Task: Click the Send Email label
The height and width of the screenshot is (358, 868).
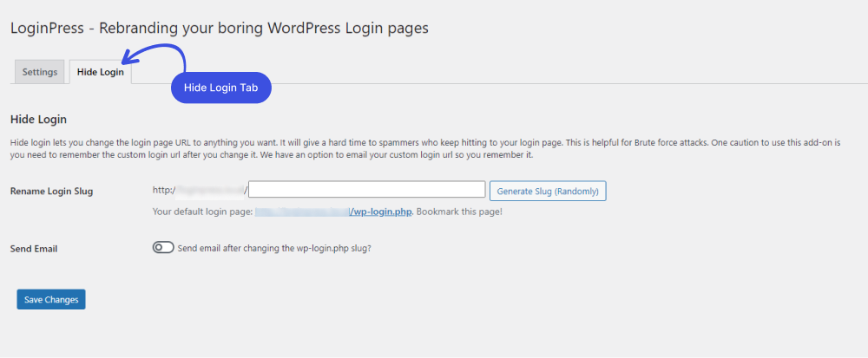Action: tap(34, 249)
